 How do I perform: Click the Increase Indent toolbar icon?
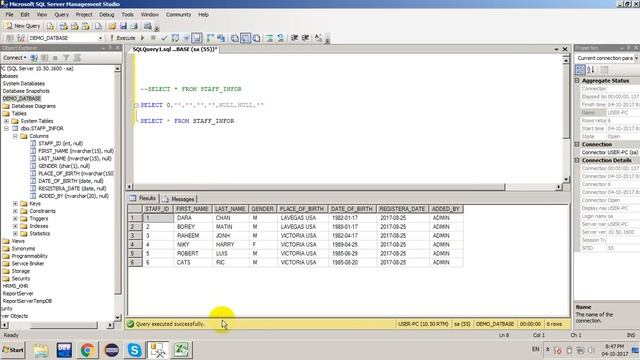(305, 38)
